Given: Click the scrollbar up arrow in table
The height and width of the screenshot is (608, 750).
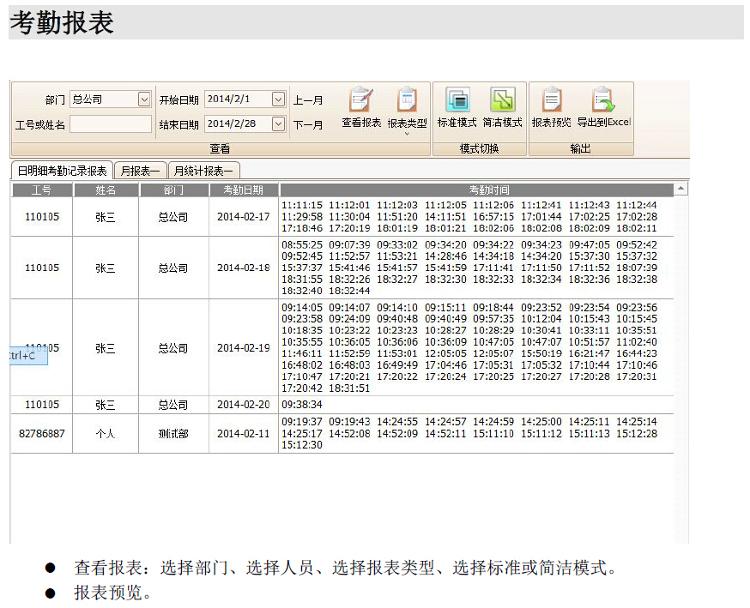Looking at the screenshot, I should coord(681,189).
